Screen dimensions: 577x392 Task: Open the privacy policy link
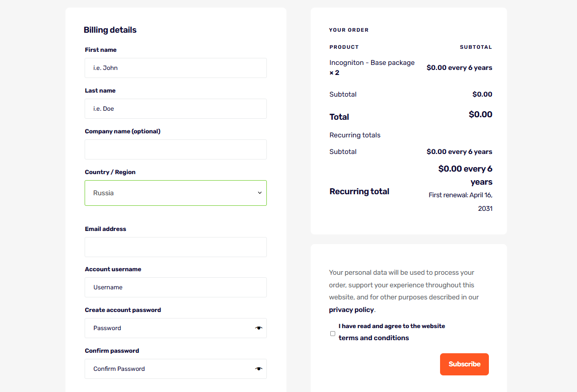tap(351, 309)
